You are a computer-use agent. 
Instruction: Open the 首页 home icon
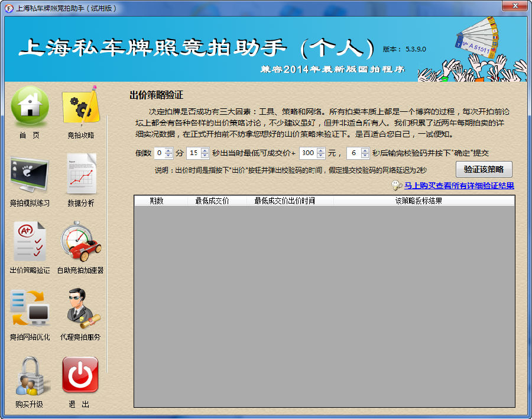pyautogui.click(x=30, y=107)
